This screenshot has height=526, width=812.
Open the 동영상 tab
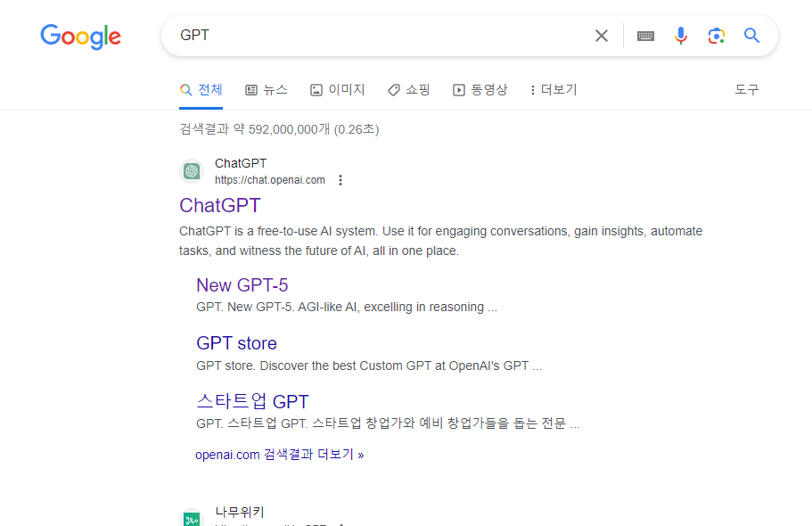(x=480, y=90)
